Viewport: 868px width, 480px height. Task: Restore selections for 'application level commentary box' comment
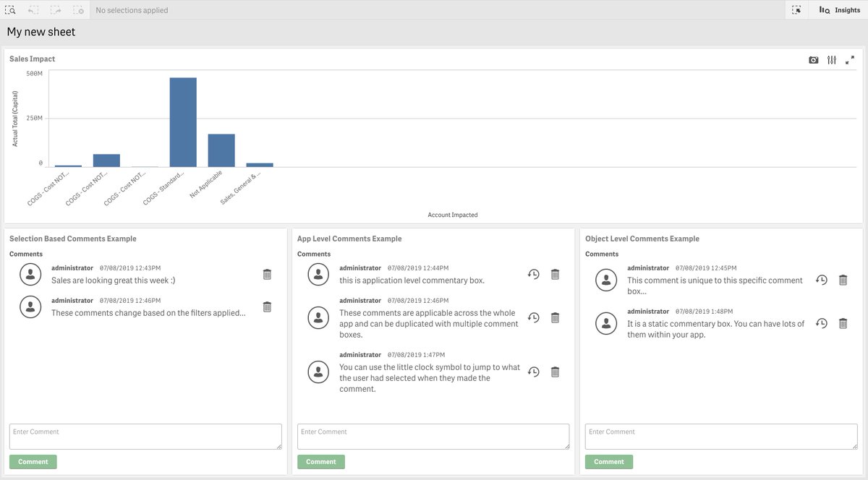pos(533,274)
